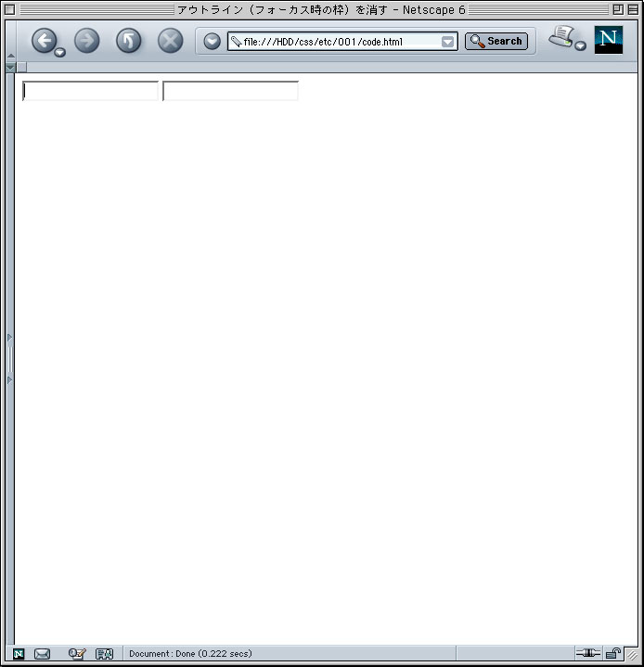Reload the page with the Reload button
Viewport: 644px width, 667px height.
pyautogui.click(x=129, y=41)
